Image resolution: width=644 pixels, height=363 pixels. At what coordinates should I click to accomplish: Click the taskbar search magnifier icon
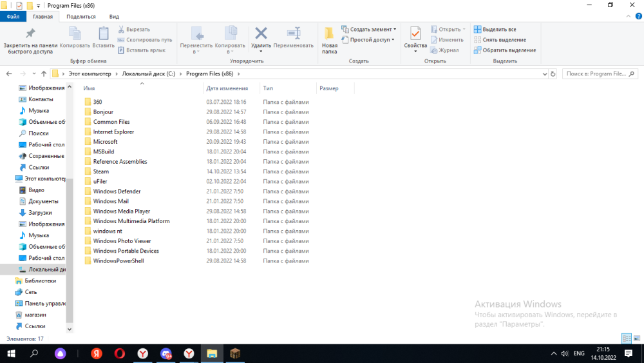[34, 353]
